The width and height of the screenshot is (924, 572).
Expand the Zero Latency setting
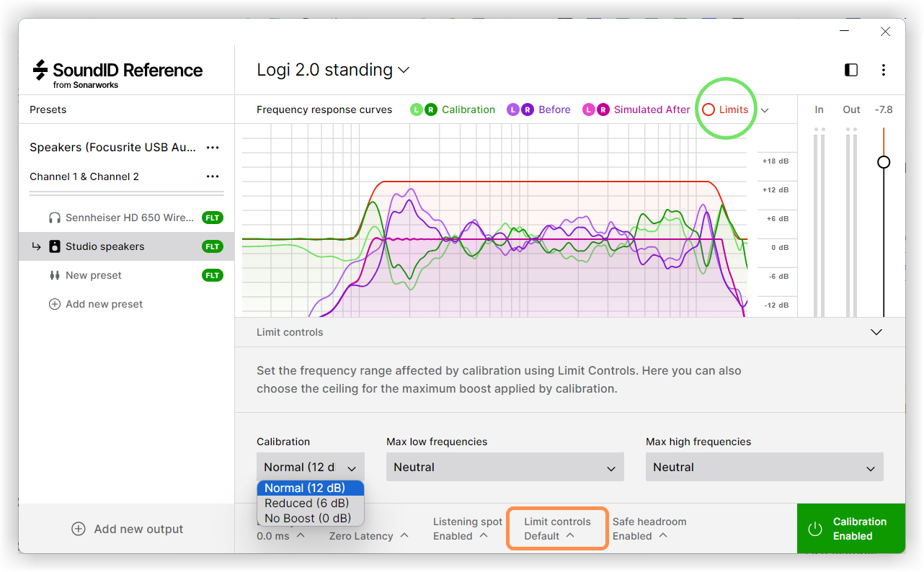pos(368,536)
